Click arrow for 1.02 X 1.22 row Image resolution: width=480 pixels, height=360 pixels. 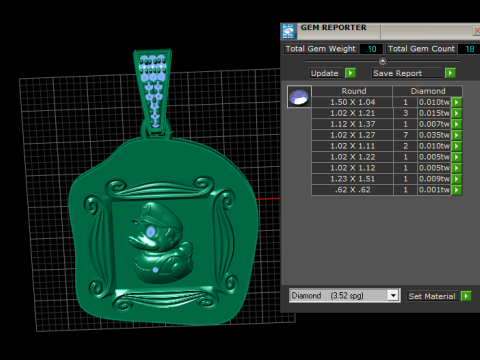tap(457, 157)
